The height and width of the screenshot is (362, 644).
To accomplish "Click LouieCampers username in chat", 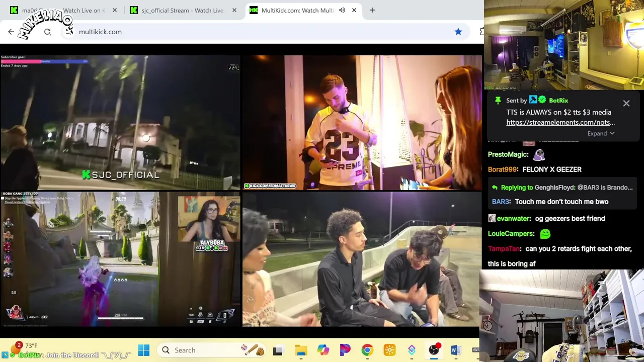I will (x=511, y=233).
